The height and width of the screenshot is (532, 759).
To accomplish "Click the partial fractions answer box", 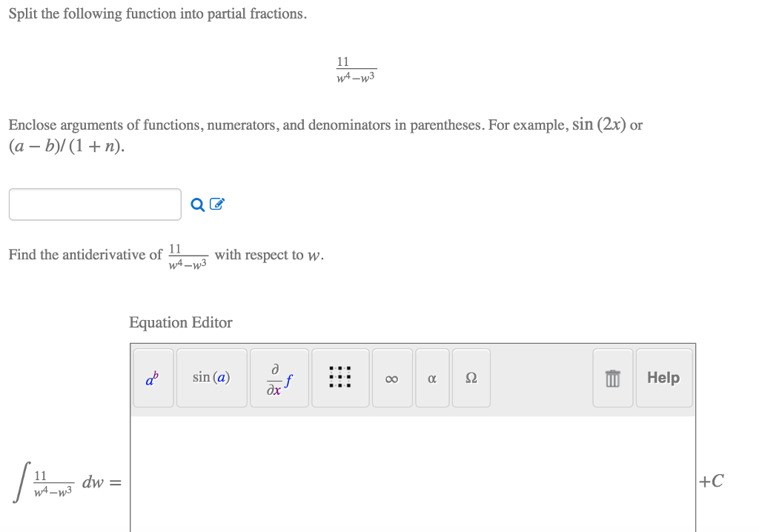I will pos(95,204).
